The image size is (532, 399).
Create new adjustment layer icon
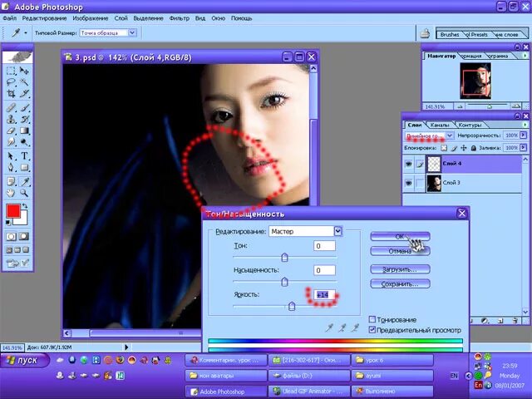(485, 320)
